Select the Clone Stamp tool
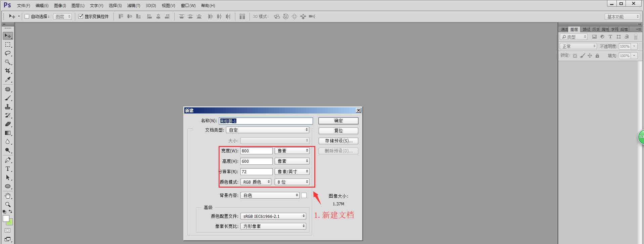The width and height of the screenshot is (644, 244). coord(8,107)
